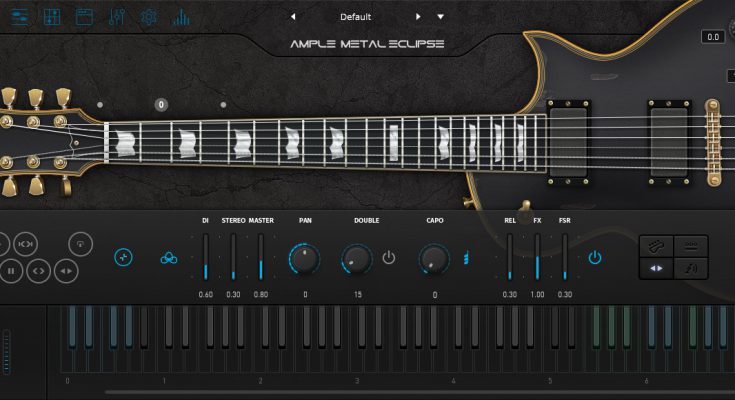Click the Pan knob
This screenshot has width=735, height=400.
305,259
